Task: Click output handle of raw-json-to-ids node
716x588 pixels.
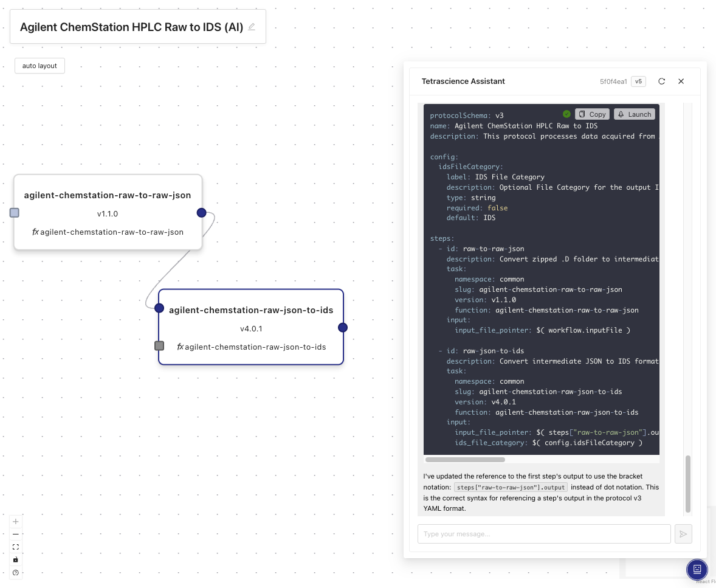Action: [343, 327]
